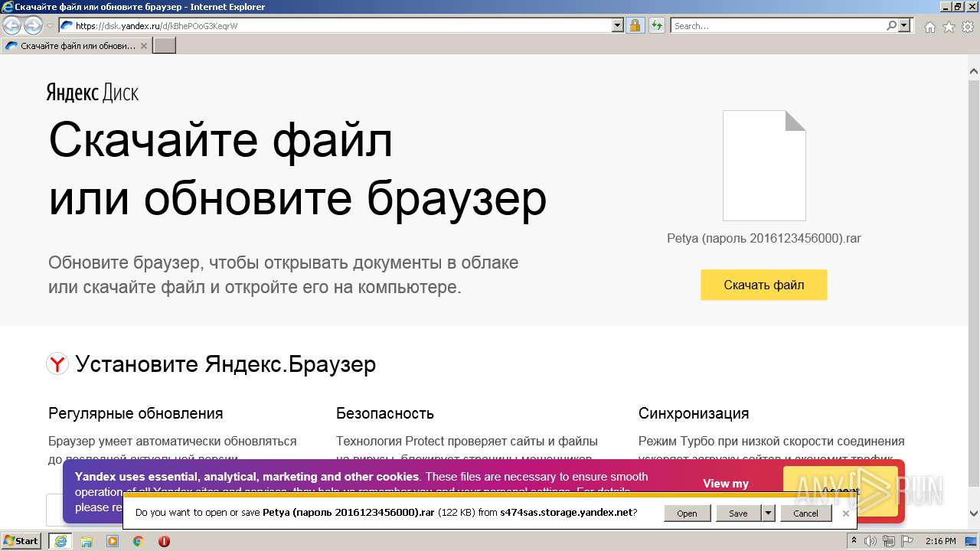Click 'Установите Яндекс.Браузер' heading
The width and height of the screenshot is (980, 551).
click(x=225, y=364)
